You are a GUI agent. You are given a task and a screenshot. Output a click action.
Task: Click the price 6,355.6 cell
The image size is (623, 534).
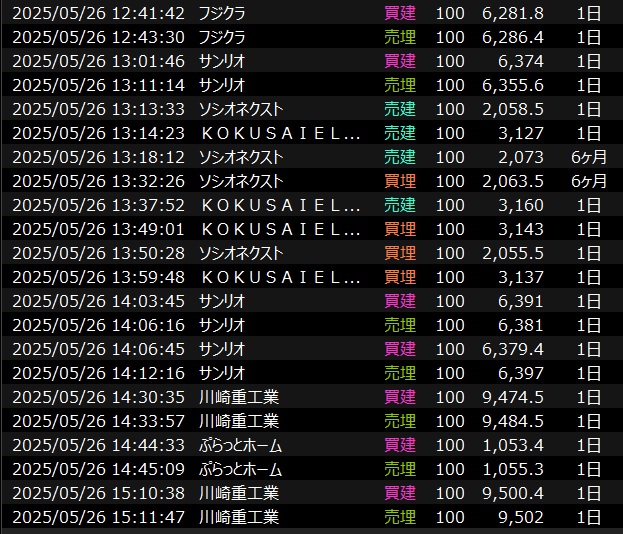coord(513,85)
